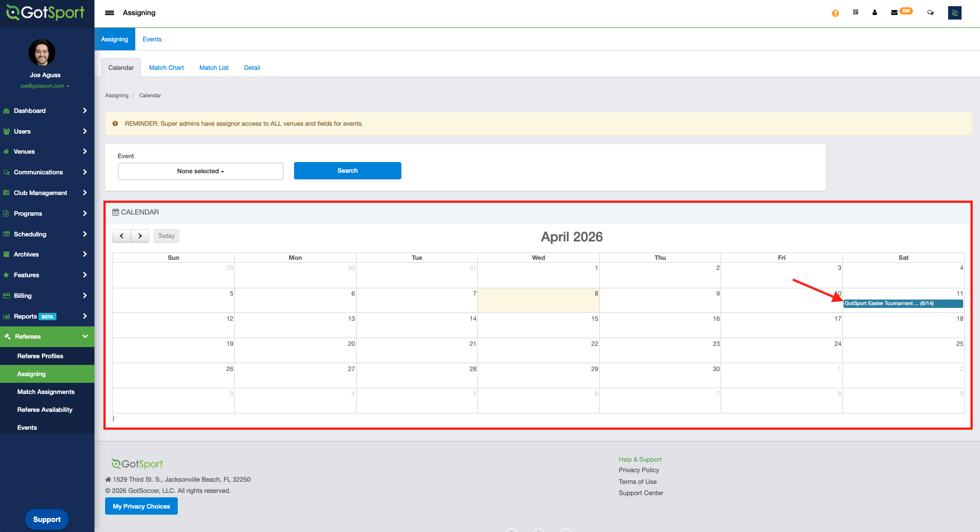Toggle the hamburger sidebar menu icon

tap(110, 13)
